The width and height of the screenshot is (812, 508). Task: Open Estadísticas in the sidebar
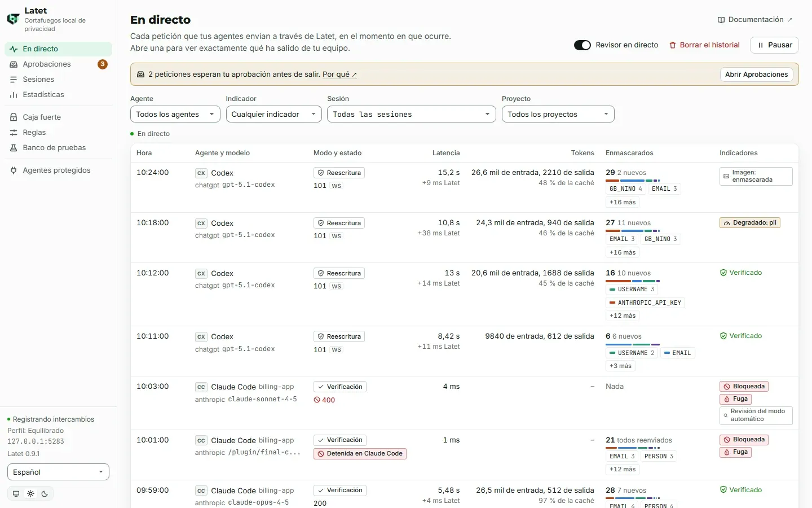pyautogui.click(x=59, y=95)
